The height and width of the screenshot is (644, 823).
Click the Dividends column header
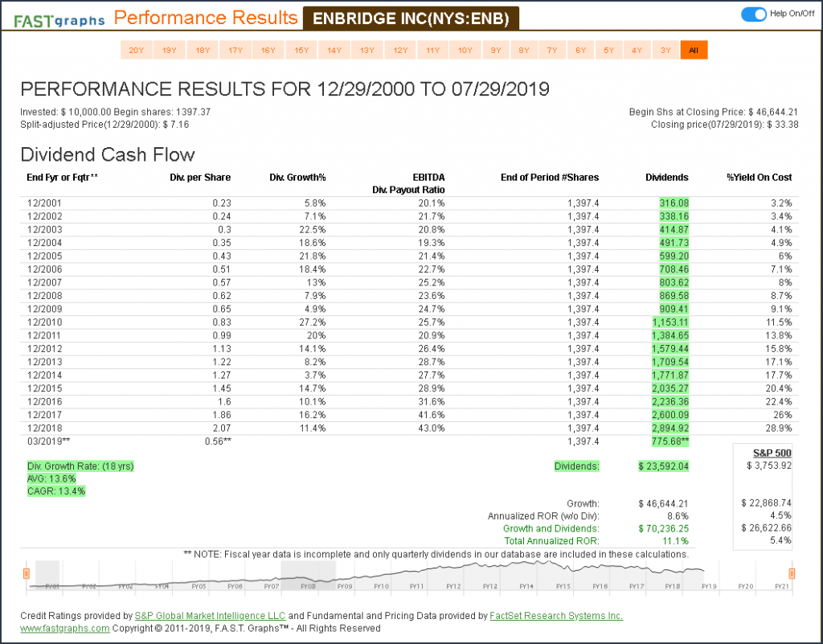tap(666, 178)
